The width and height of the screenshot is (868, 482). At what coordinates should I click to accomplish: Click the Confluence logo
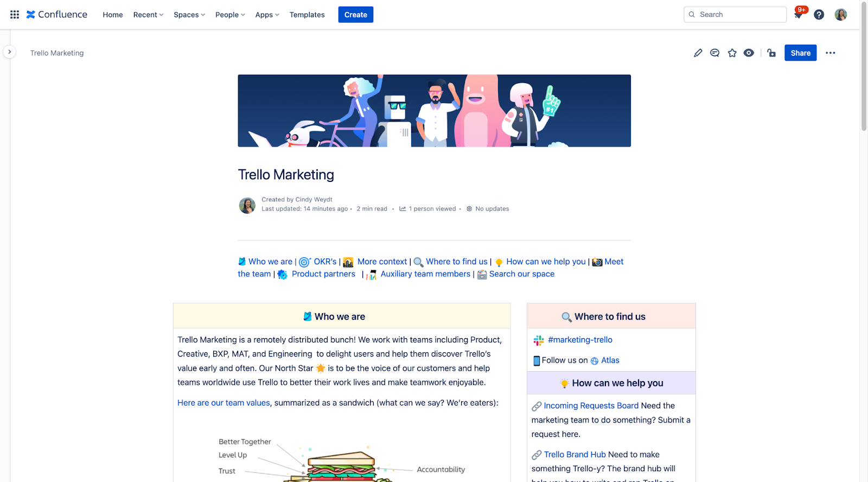tap(57, 15)
